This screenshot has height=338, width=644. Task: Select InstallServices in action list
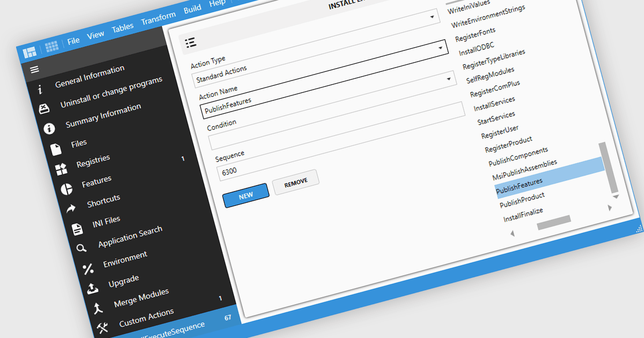[x=494, y=104]
